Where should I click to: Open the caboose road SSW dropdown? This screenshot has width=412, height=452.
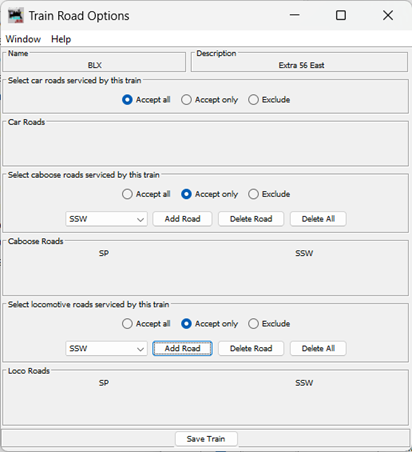[x=106, y=219]
